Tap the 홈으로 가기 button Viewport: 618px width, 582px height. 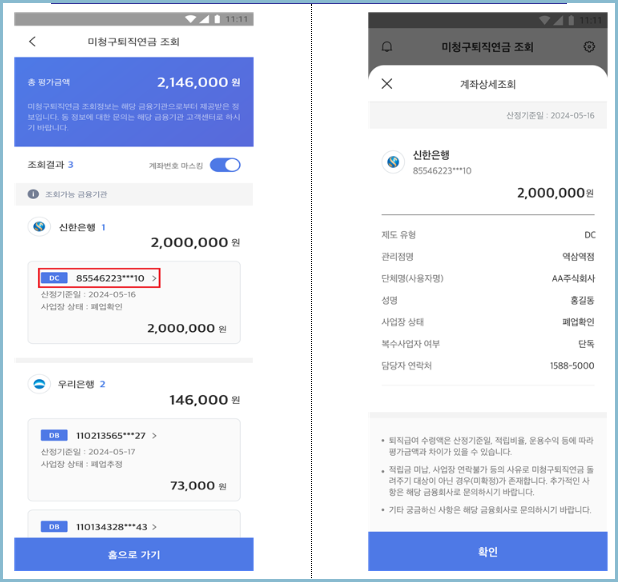134,554
